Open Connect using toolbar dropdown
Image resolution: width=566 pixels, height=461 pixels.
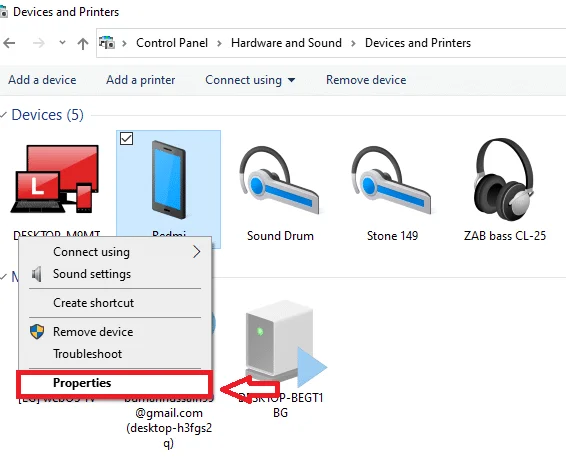[250, 80]
